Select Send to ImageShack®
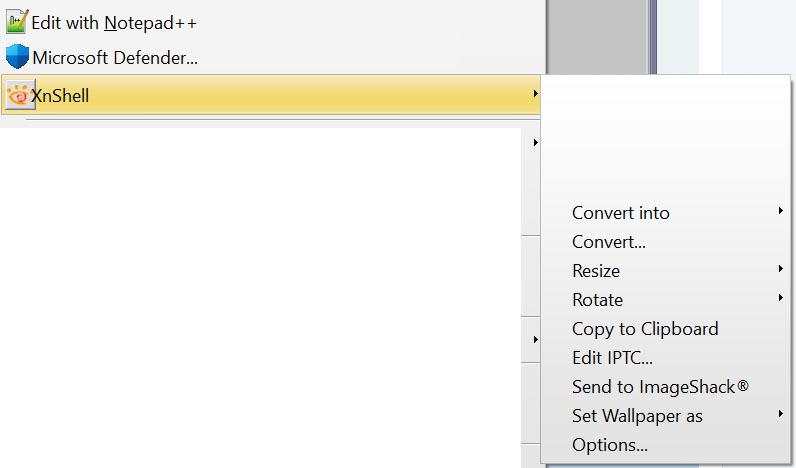Image resolution: width=796 pixels, height=468 pixels. (660, 387)
